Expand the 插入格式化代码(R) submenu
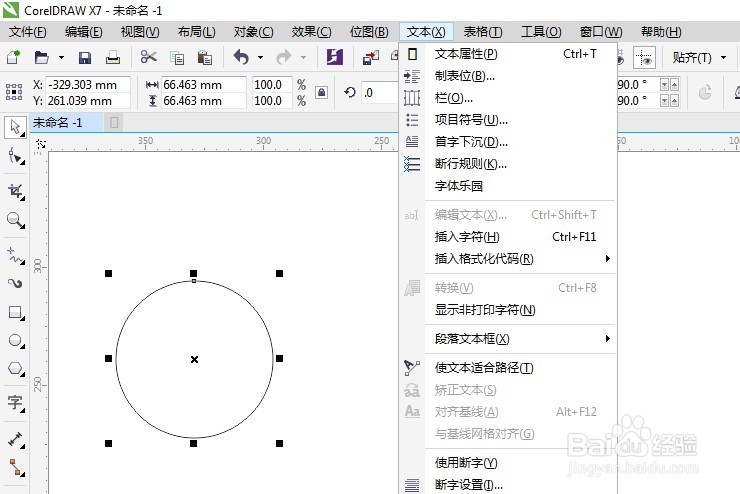740x494 pixels. tap(607, 259)
